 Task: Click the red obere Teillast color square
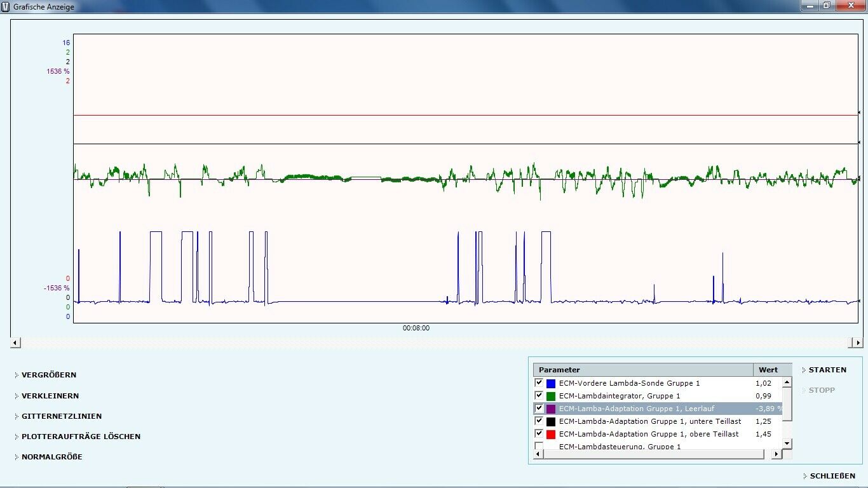point(550,435)
